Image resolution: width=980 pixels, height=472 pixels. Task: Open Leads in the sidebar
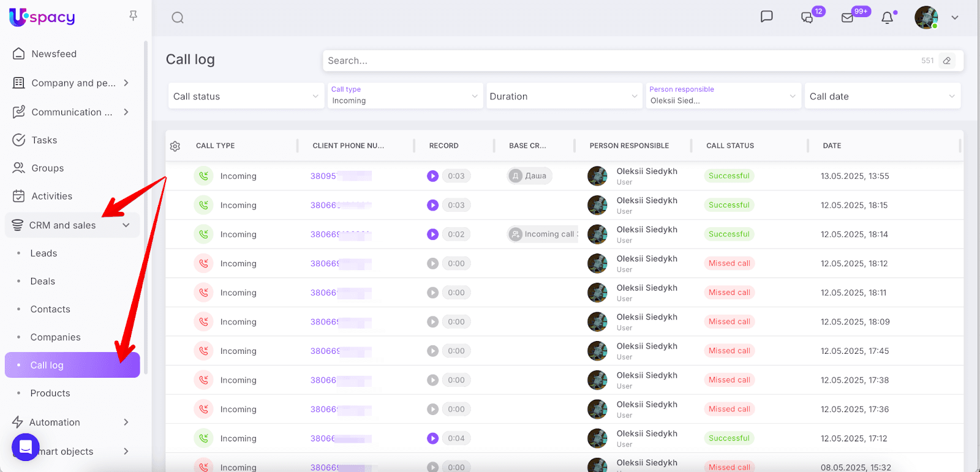tap(43, 253)
